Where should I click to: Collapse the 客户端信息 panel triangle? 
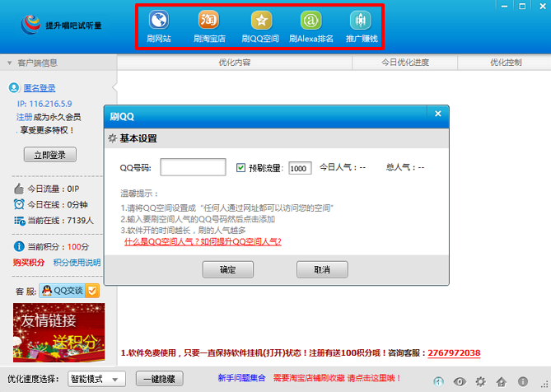point(10,63)
